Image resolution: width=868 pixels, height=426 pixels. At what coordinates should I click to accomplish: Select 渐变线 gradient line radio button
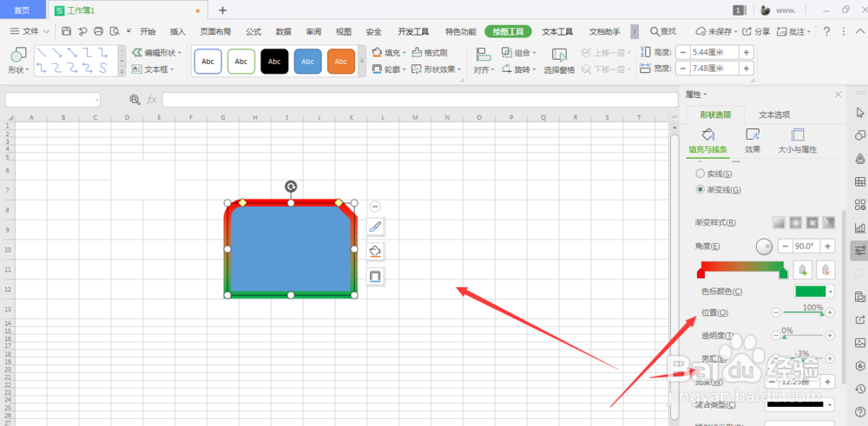pos(700,190)
